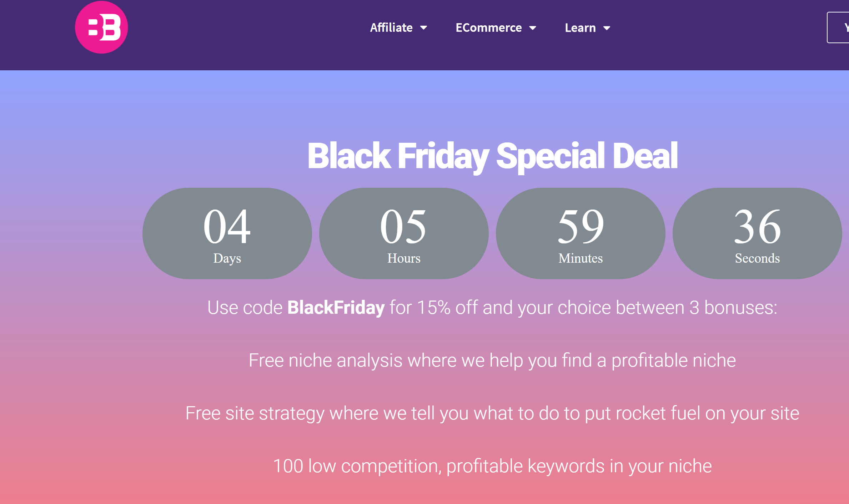Select the 05 hours countdown number
The width and height of the screenshot is (849, 504).
tap(403, 226)
